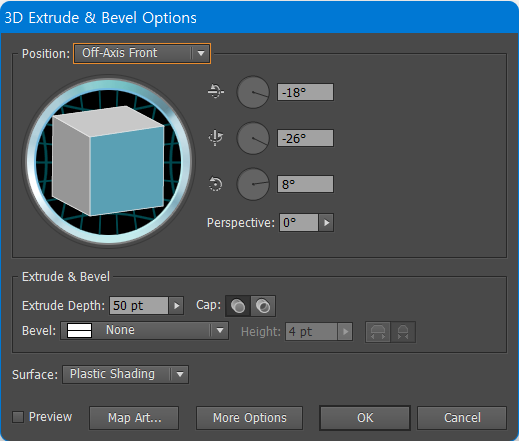Click the Extrude Depth 50 pt field
The image size is (519, 441).
[x=139, y=306]
